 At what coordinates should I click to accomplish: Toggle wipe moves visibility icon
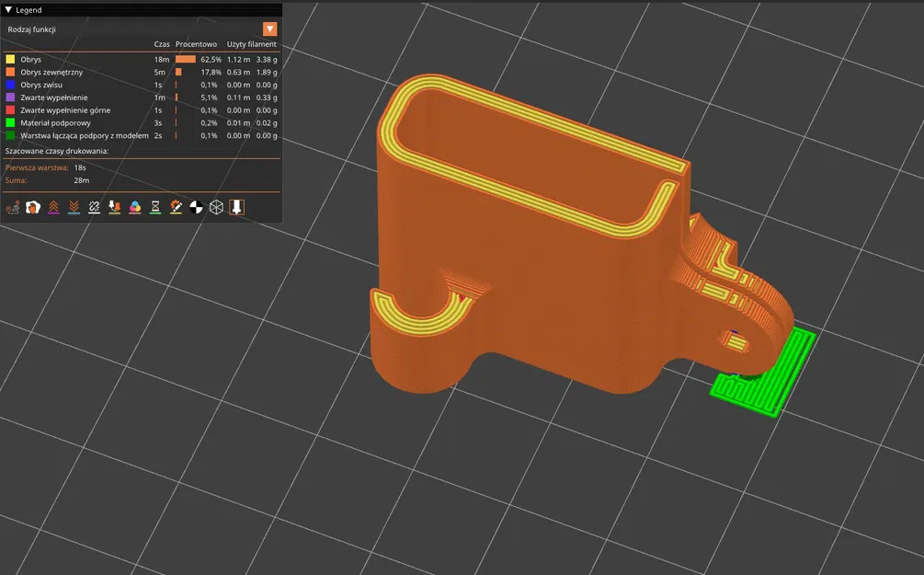[x=33, y=207]
